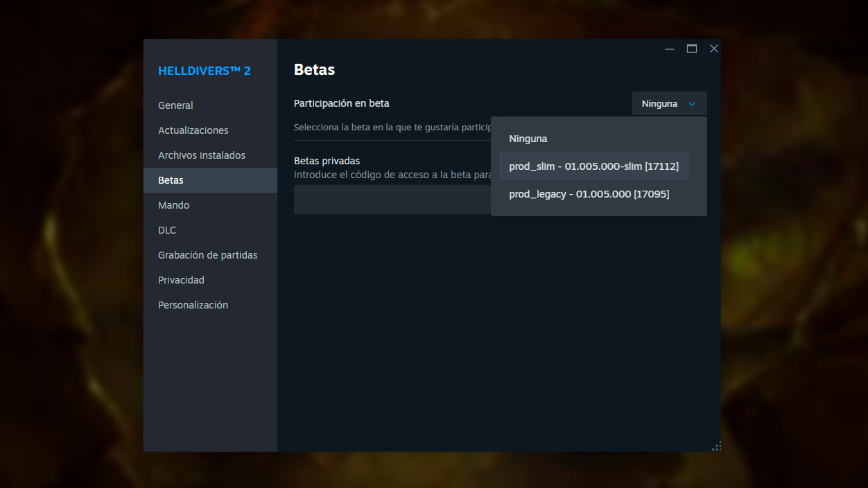
Task: Choose Ninguna from the beta list
Action: tap(528, 138)
